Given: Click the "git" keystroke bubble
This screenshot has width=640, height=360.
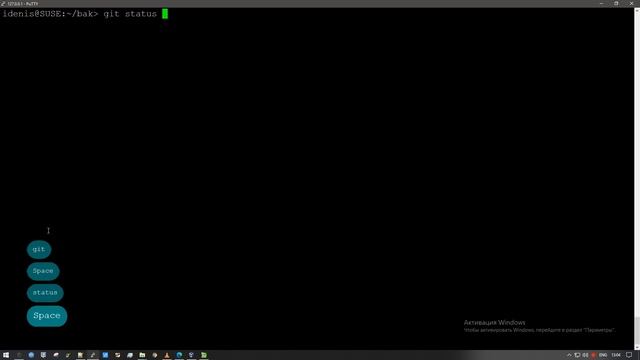Looking at the screenshot, I should tap(39, 249).
